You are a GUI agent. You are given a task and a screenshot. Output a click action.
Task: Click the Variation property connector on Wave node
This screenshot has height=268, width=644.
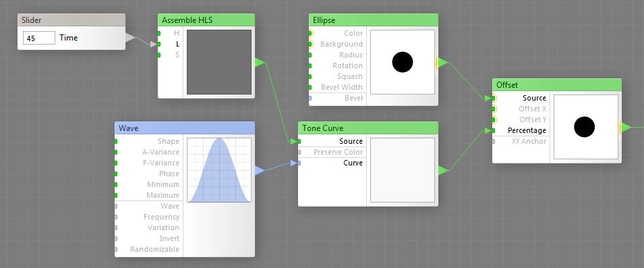pyautogui.click(x=116, y=227)
